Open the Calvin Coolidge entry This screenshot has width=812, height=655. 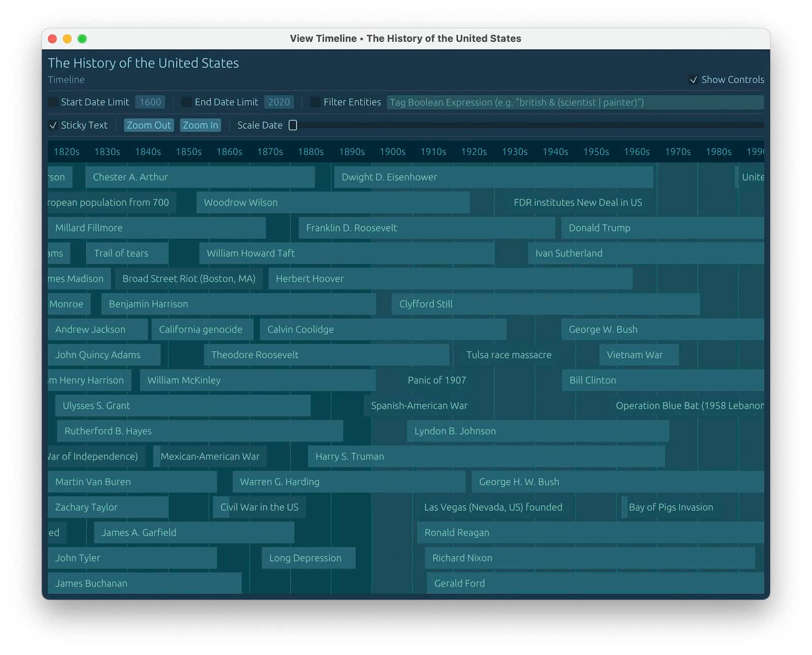click(383, 329)
